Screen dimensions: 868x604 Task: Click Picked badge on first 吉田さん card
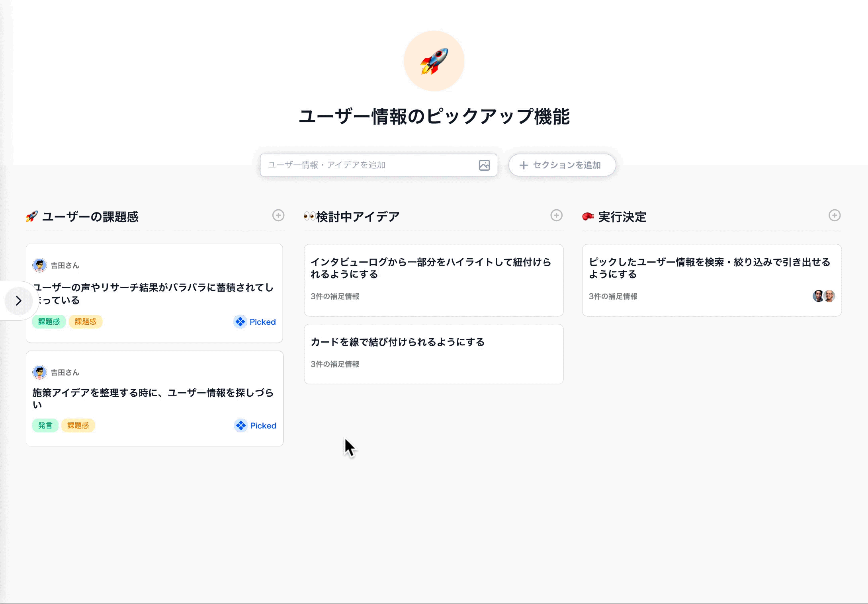255,321
